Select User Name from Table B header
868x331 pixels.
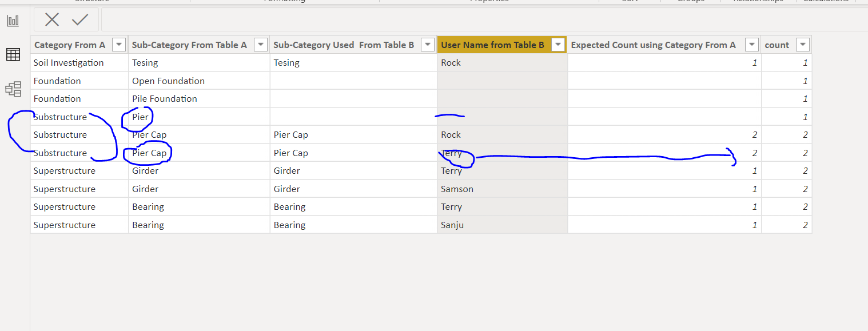pos(502,45)
